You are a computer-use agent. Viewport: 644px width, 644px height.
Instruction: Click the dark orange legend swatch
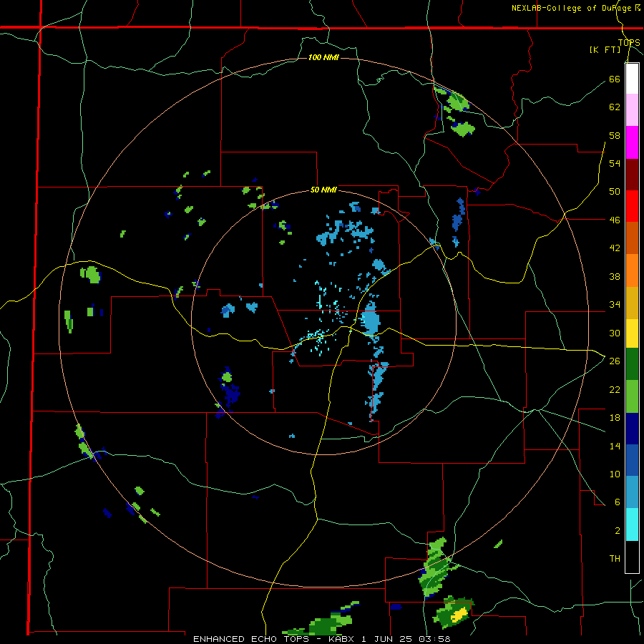(x=632, y=238)
